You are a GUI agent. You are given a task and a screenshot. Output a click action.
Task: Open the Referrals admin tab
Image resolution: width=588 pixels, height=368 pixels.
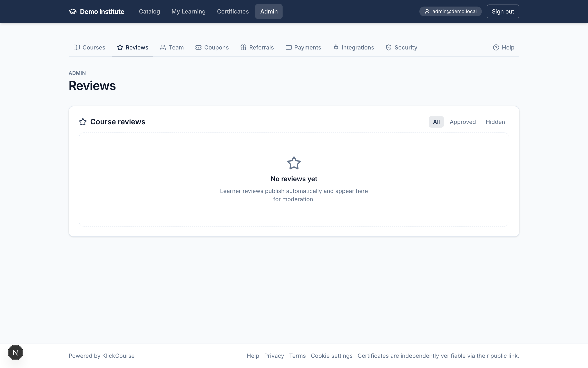point(257,47)
